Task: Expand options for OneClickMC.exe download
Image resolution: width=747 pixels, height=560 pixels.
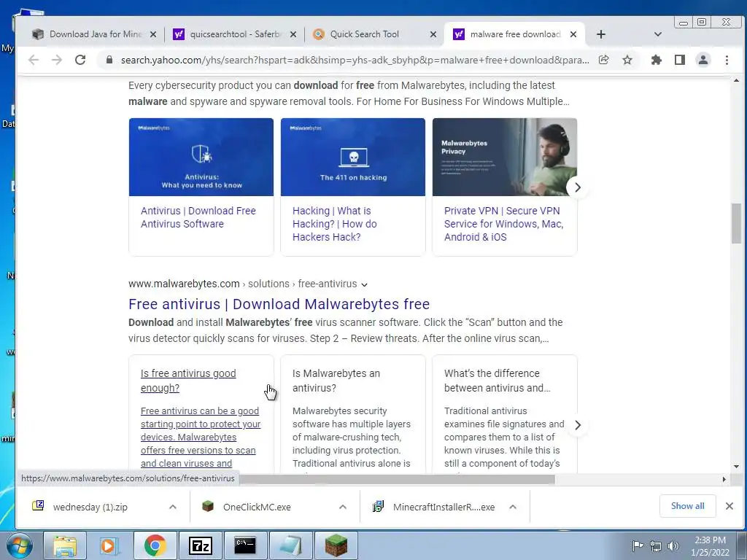Action: 343,507
